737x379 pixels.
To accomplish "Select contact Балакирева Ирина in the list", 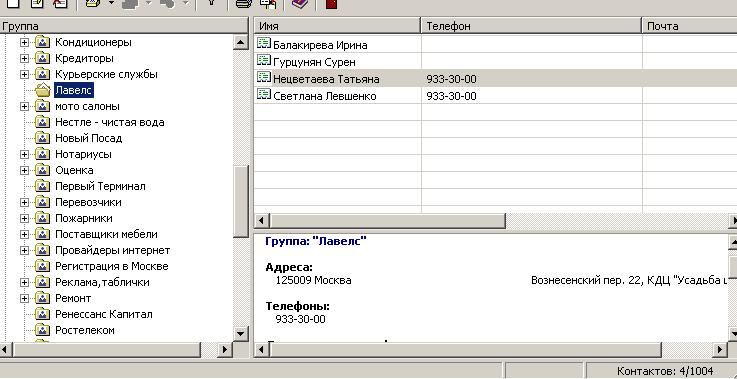I will pos(320,45).
